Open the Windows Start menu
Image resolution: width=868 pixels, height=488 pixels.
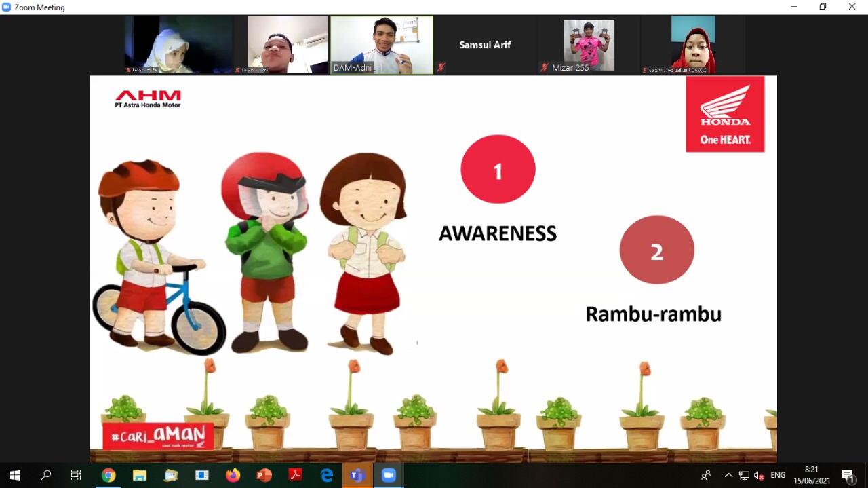click(x=15, y=475)
